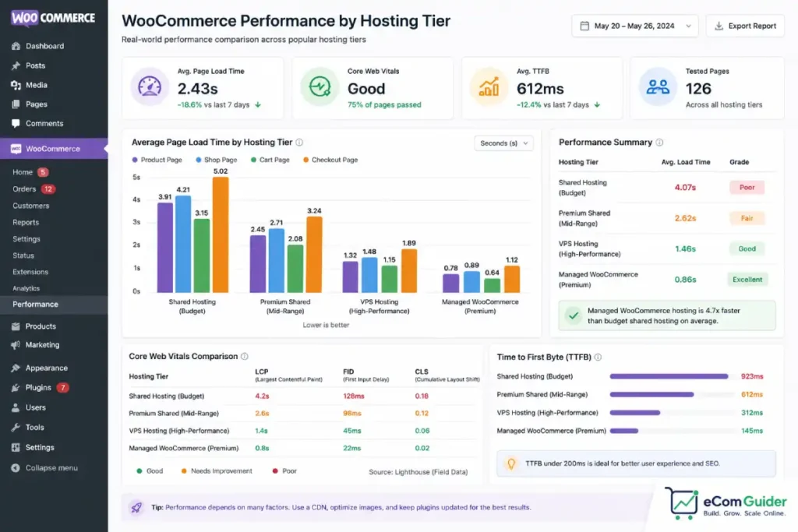Click the Orders count badge 12
This screenshot has width=798, height=532.
coord(48,188)
